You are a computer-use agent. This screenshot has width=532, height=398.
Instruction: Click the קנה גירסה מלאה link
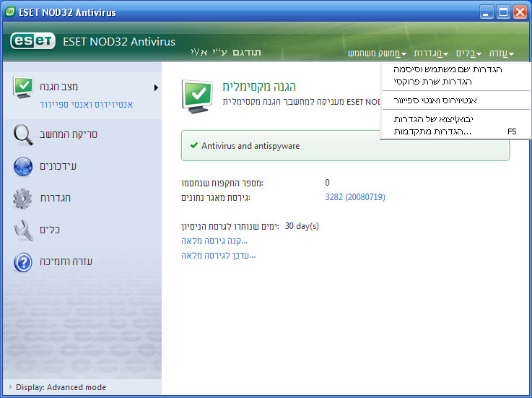(214, 241)
